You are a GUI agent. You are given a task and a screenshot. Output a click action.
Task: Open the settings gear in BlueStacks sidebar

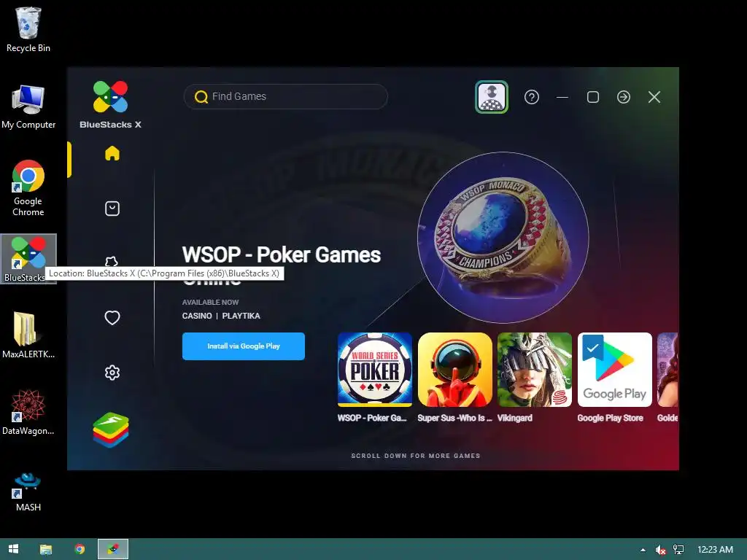click(112, 373)
